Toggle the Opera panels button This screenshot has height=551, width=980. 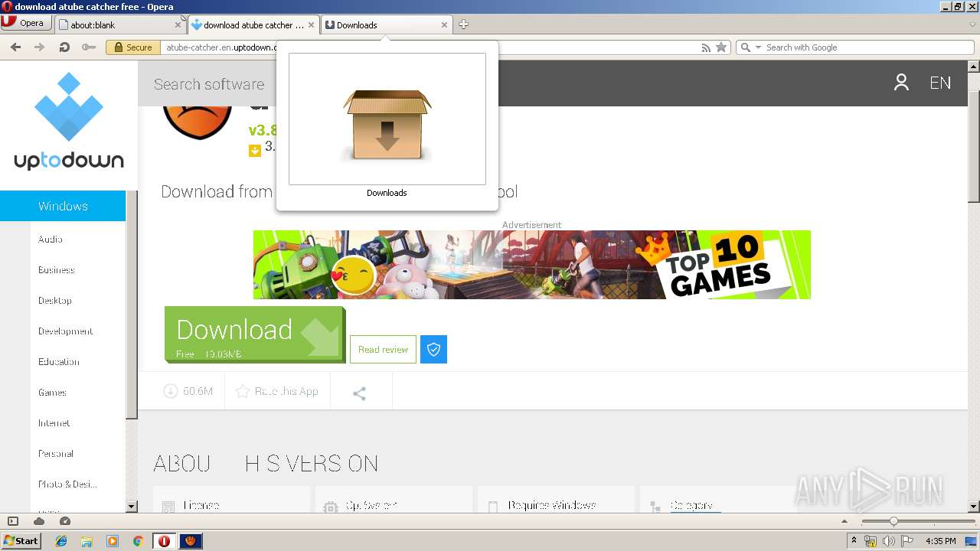coord(13,521)
